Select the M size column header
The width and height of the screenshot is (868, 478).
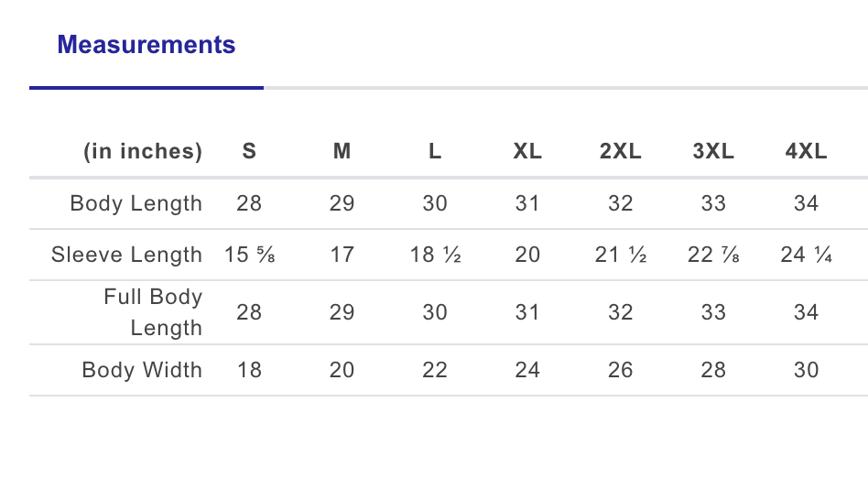[x=342, y=152]
